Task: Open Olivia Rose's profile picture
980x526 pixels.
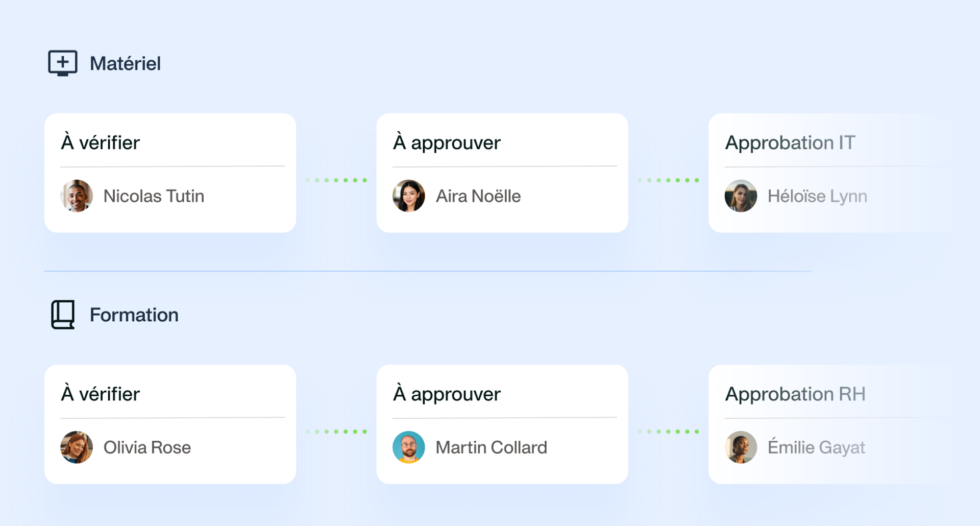Action: coord(77,447)
